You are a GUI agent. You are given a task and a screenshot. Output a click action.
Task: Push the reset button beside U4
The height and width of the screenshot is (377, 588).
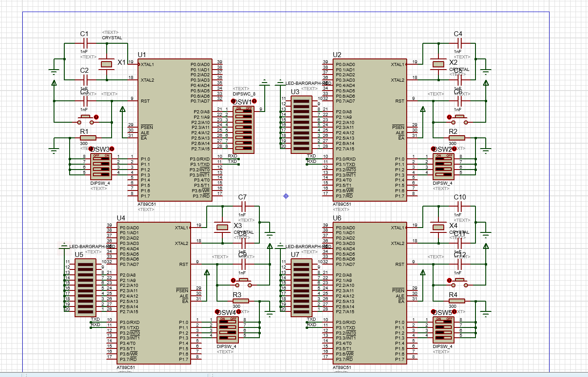[244, 282]
